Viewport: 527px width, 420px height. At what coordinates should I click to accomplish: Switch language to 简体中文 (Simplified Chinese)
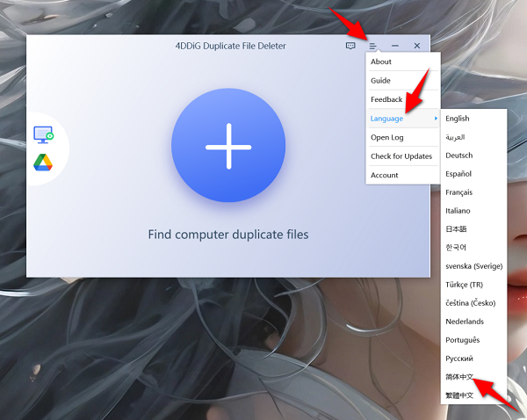pyautogui.click(x=473, y=377)
